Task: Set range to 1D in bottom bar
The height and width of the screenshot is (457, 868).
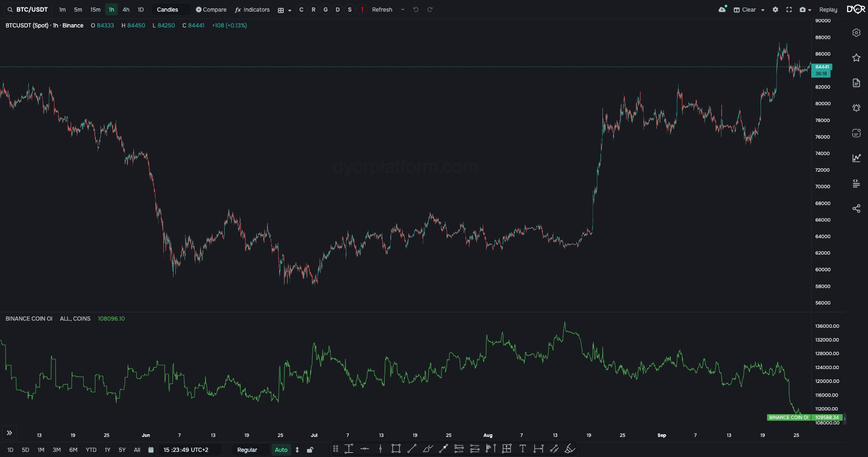Action: pos(10,450)
